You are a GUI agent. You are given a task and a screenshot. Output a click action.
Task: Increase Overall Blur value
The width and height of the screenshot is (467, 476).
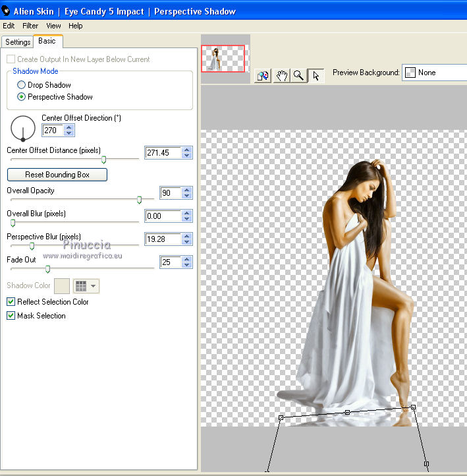187,213
